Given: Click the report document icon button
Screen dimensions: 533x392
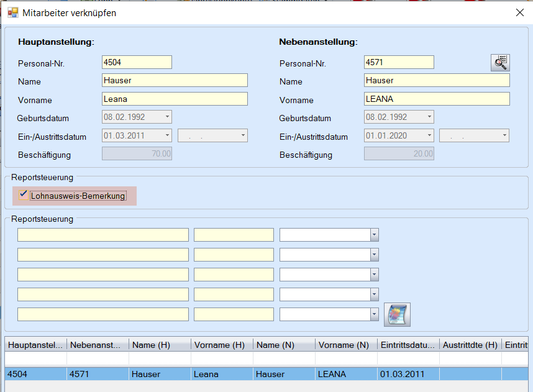Looking at the screenshot, I should tap(397, 314).
